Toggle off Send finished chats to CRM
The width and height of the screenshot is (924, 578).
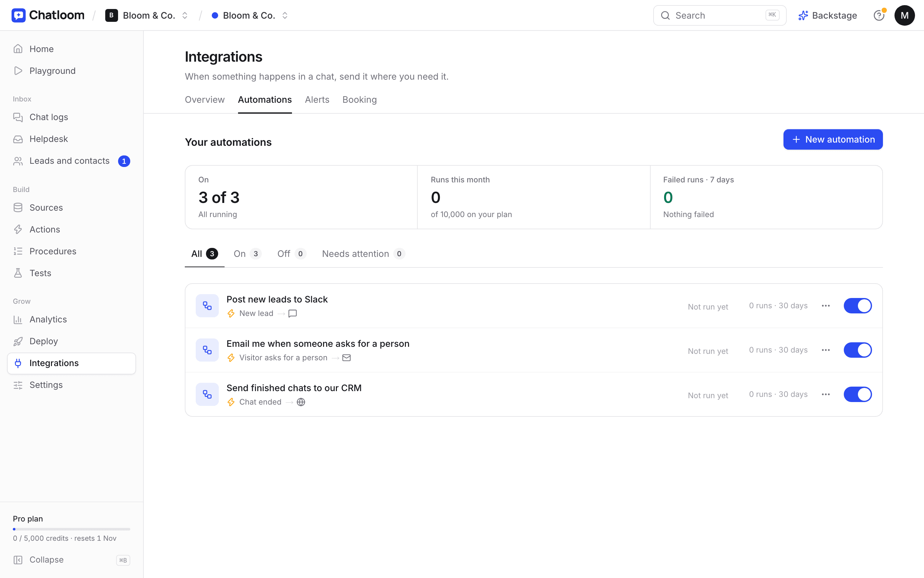pos(858,395)
